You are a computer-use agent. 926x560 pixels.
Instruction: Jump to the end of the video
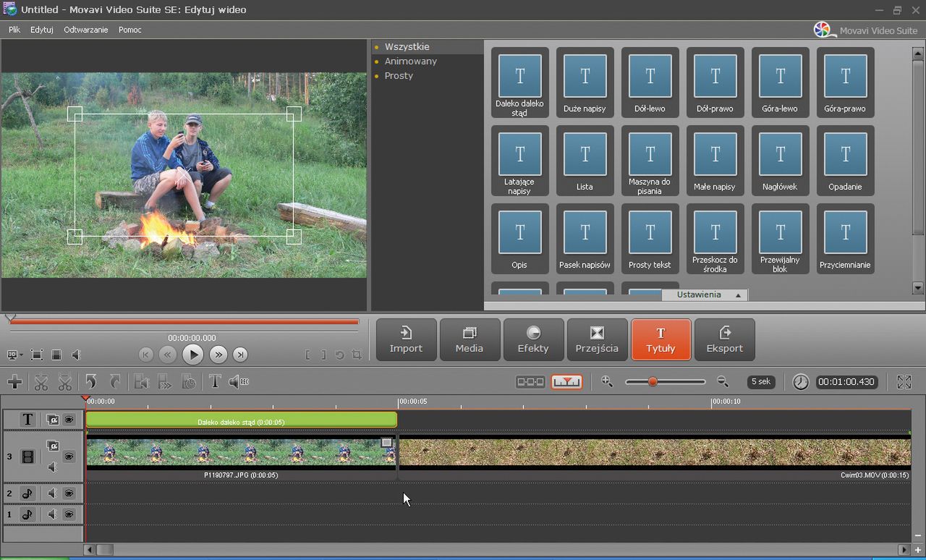point(240,355)
